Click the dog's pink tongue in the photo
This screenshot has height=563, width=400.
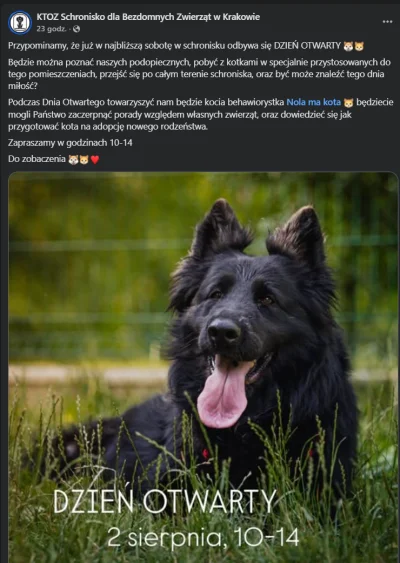click(x=223, y=393)
